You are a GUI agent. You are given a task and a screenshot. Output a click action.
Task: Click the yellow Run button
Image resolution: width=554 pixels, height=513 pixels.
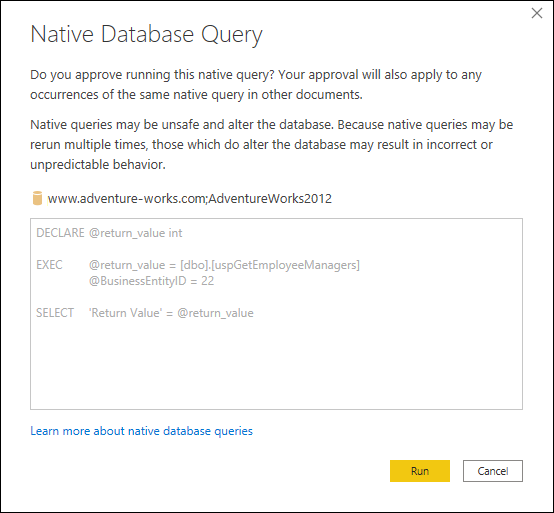[x=420, y=471]
